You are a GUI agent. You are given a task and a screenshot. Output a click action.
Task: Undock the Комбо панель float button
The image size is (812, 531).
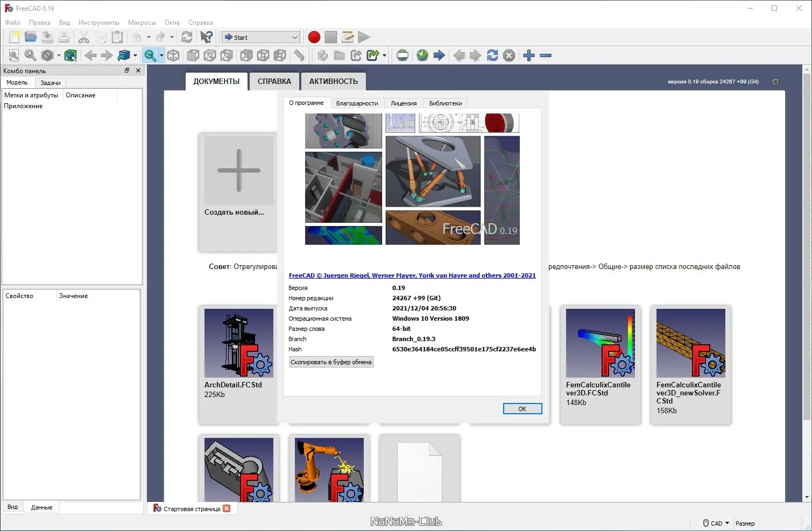coord(127,70)
